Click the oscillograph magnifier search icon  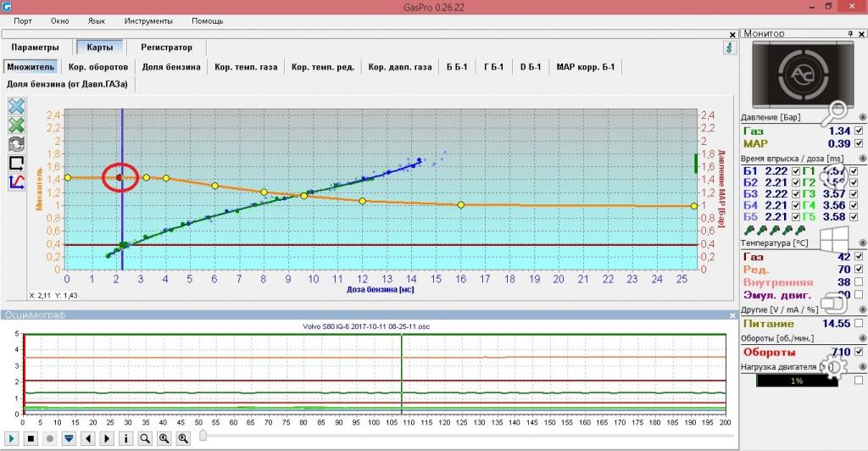[145, 438]
